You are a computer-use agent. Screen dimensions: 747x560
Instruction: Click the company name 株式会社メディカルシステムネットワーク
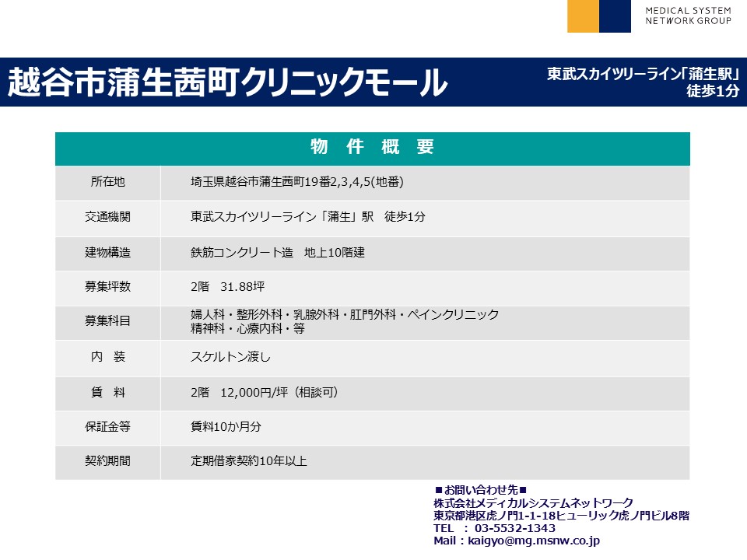pyautogui.click(x=534, y=503)
